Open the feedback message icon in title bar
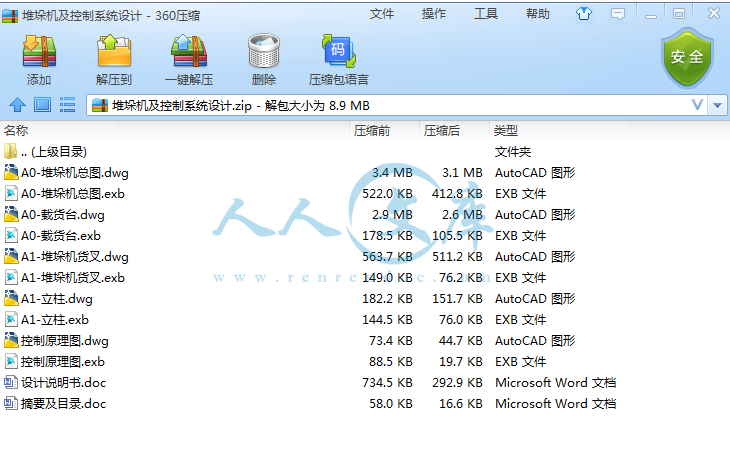The width and height of the screenshot is (730, 469). pyautogui.click(x=618, y=14)
